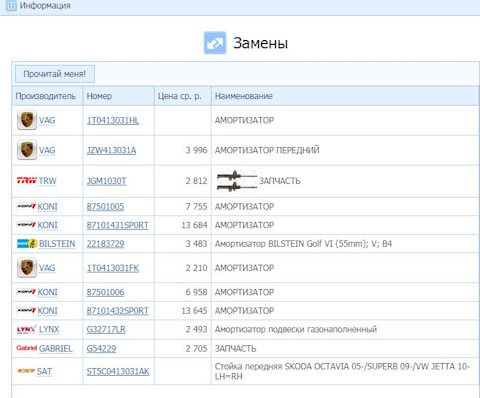Click the VAG logo in the 1T0413031FK row
The width and height of the screenshot is (480, 398).
[27, 268]
